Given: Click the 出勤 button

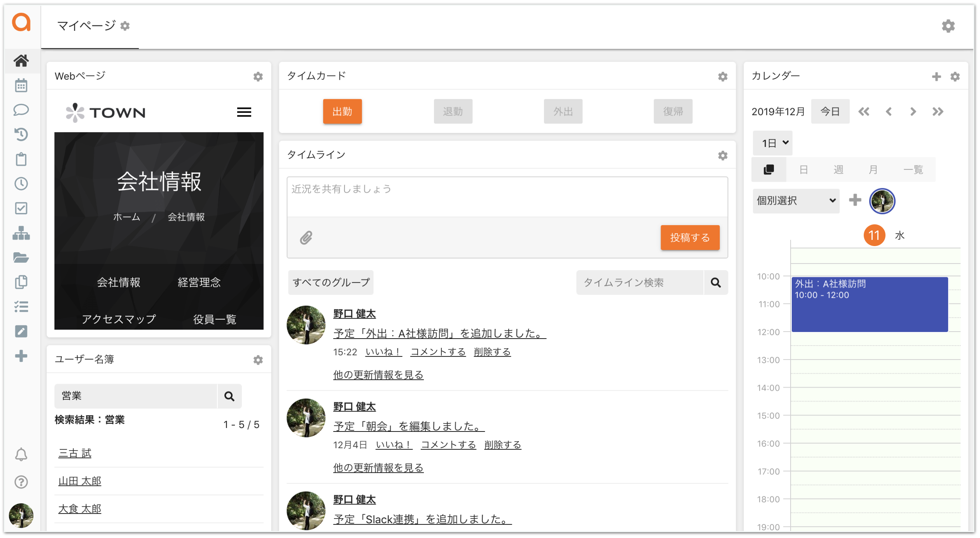Looking at the screenshot, I should click(x=342, y=112).
